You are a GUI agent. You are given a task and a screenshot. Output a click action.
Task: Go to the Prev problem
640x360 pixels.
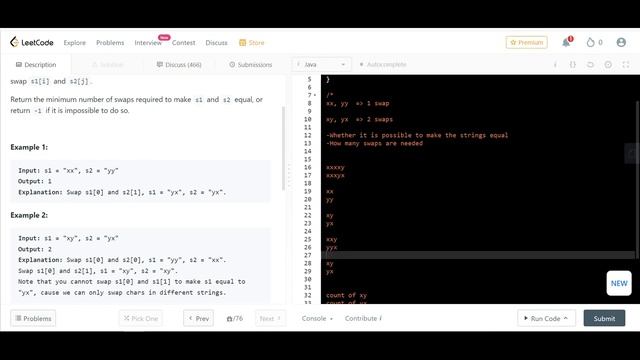click(x=198, y=318)
